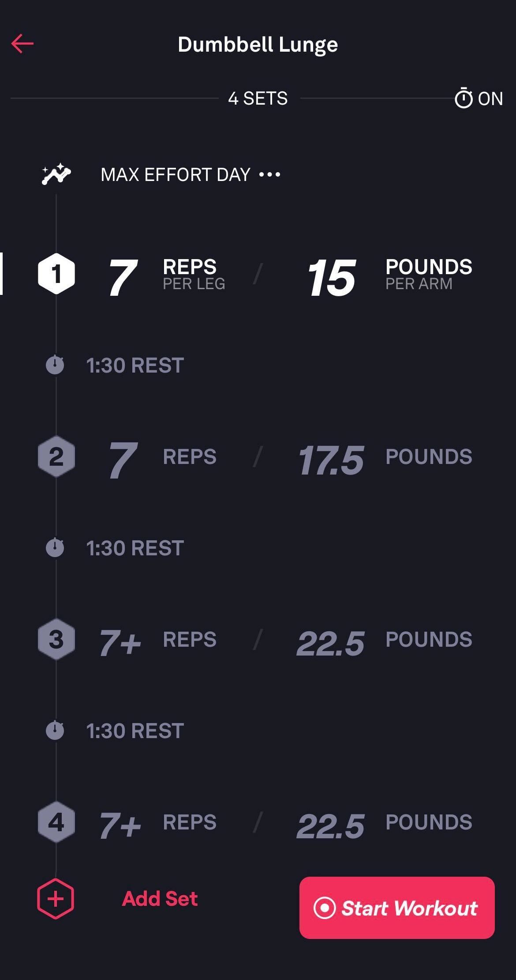Viewport: 516px width, 980px height.
Task: Tap the Max Effort Day trend icon
Action: pos(56,174)
